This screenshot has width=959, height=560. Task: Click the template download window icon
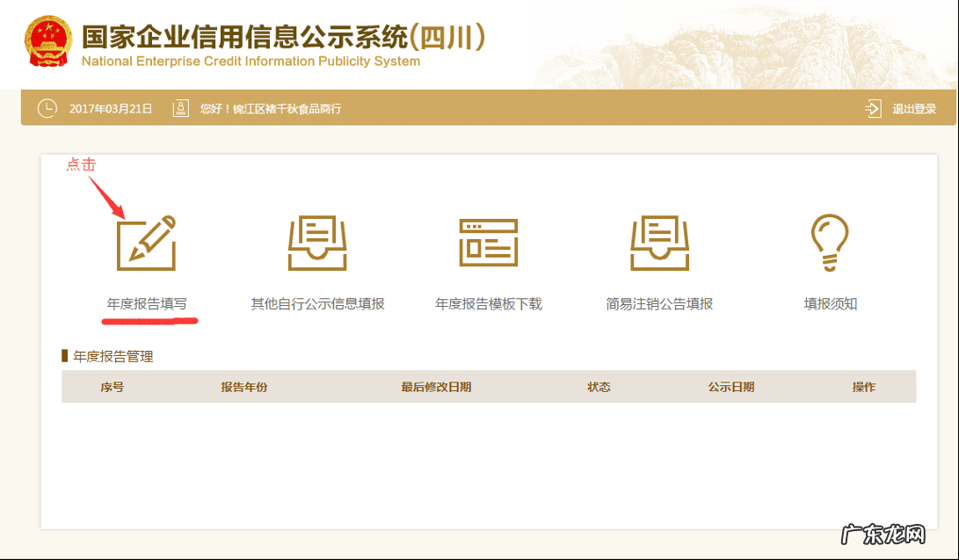[x=489, y=242]
